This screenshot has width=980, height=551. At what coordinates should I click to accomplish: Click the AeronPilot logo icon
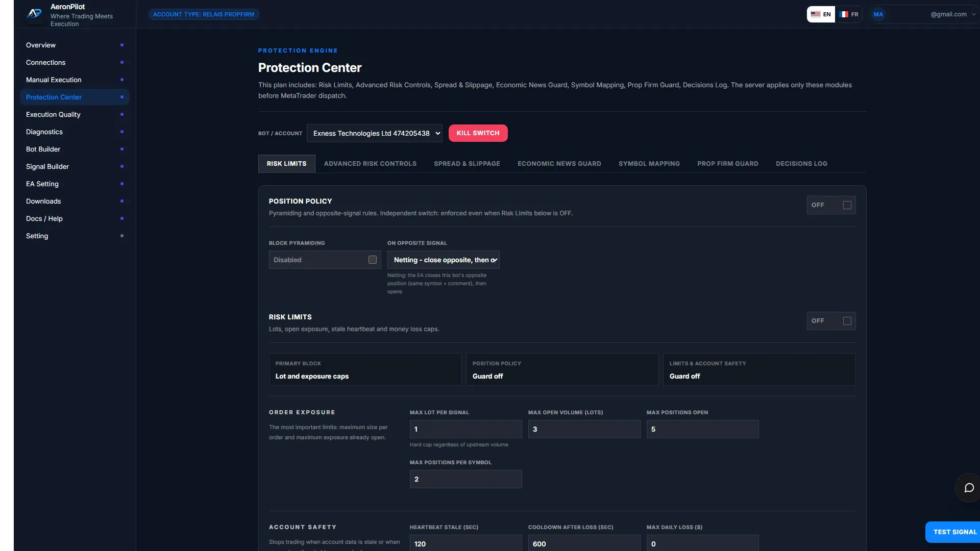click(x=35, y=14)
